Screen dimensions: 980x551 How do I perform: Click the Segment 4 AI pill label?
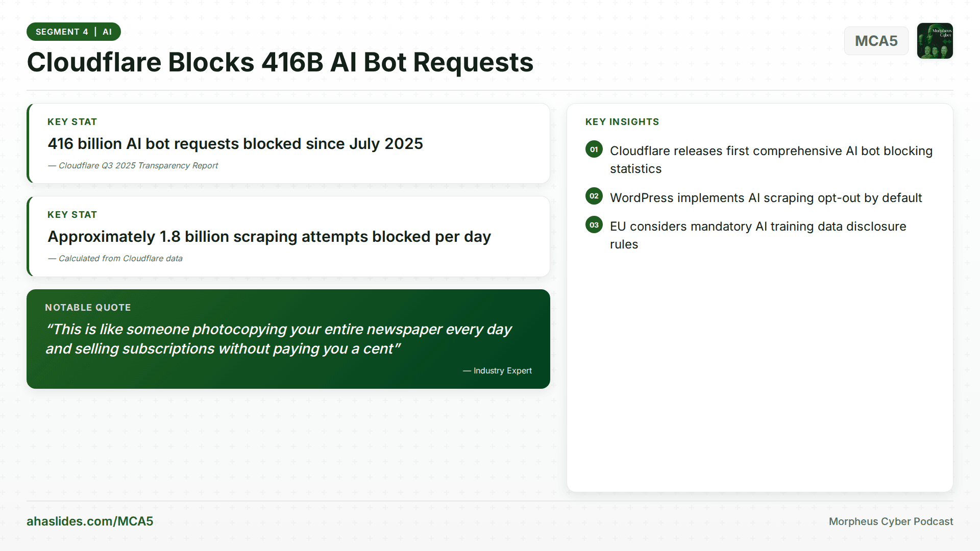pos(73,32)
